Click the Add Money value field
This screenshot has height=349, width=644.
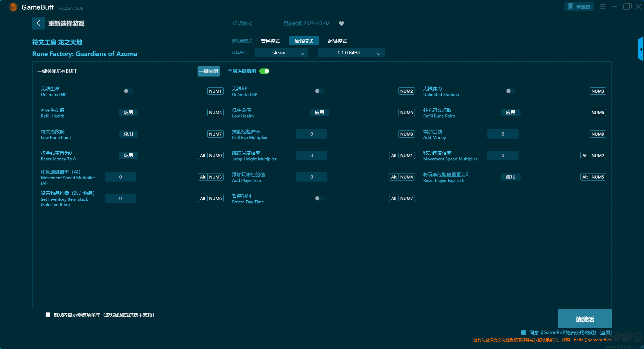502,134
